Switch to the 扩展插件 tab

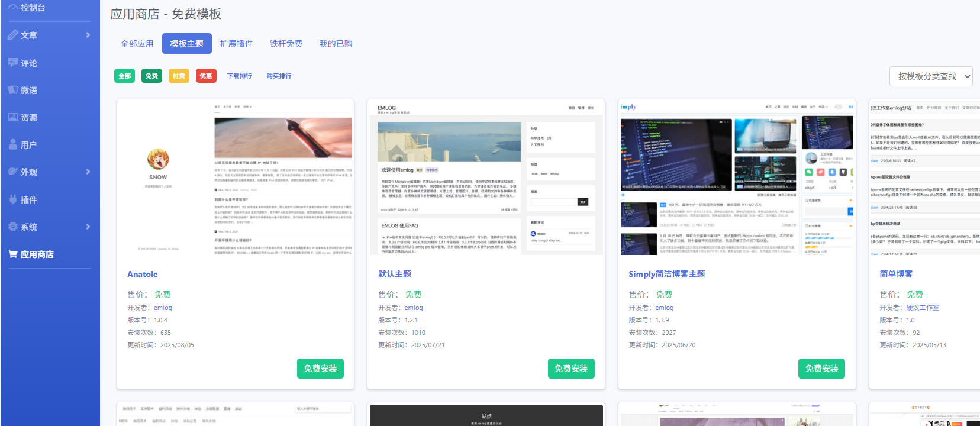point(236,44)
